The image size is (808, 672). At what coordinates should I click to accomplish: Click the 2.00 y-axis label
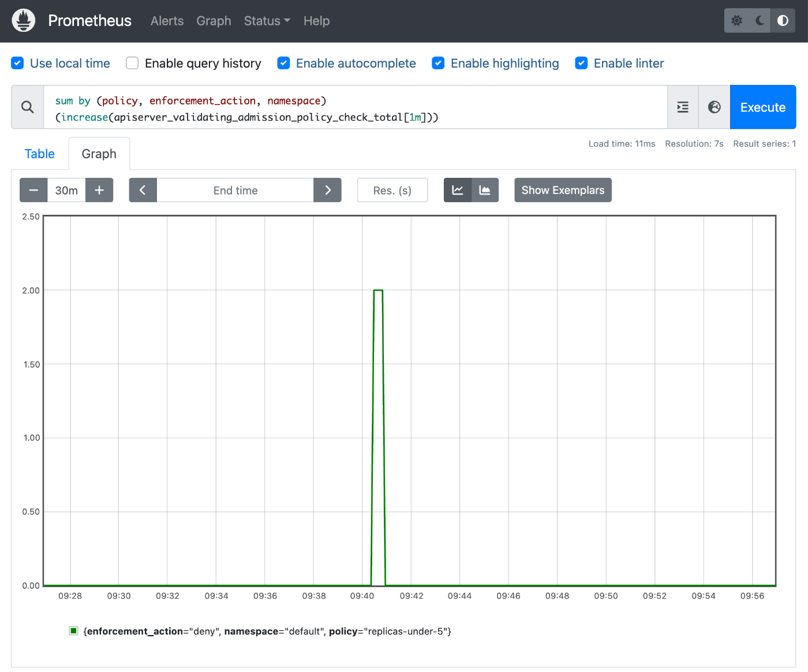pos(31,290)
